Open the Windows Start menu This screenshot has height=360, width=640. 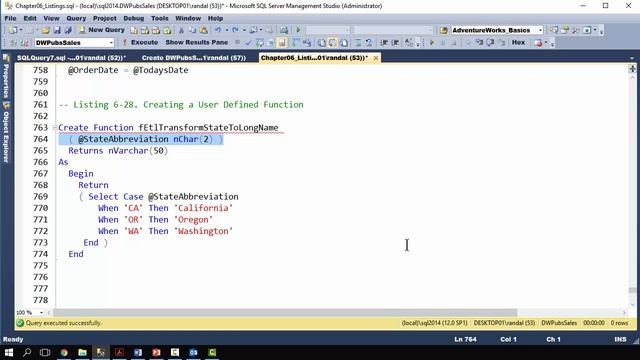click(x=9, y=352)
